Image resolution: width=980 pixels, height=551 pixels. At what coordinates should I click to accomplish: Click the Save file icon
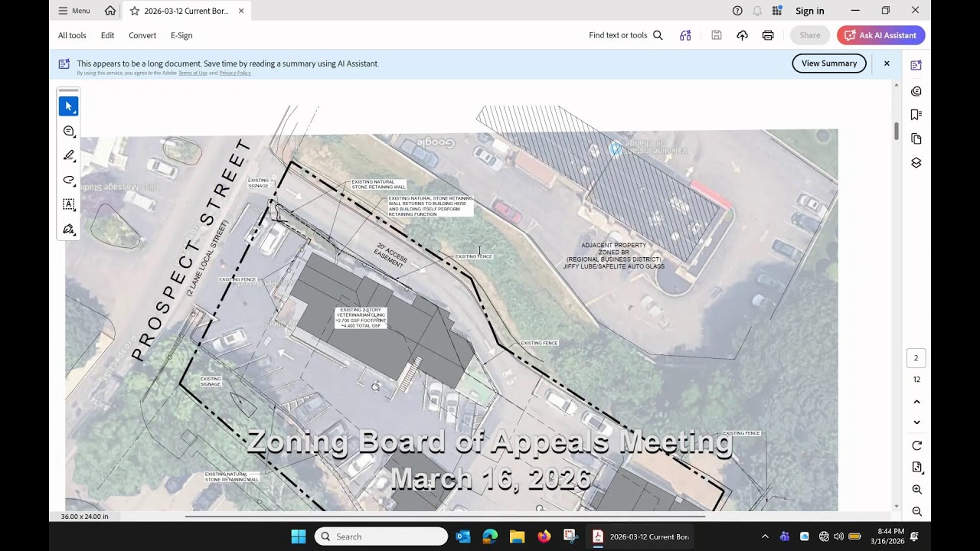717,35
